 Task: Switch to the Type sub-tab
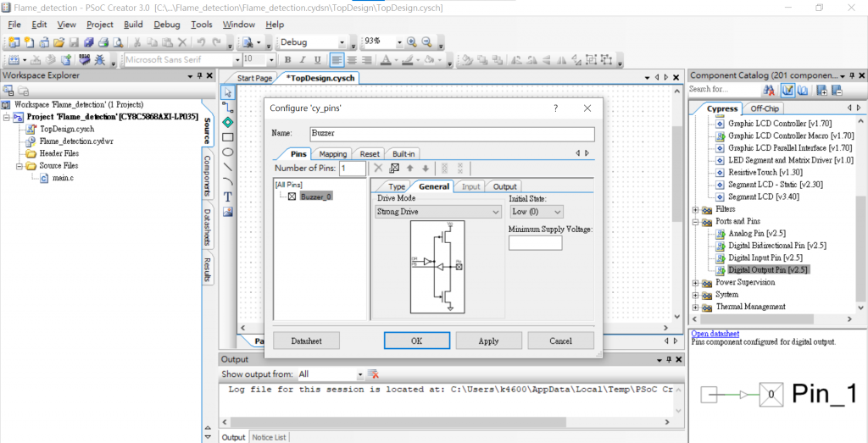397,186
